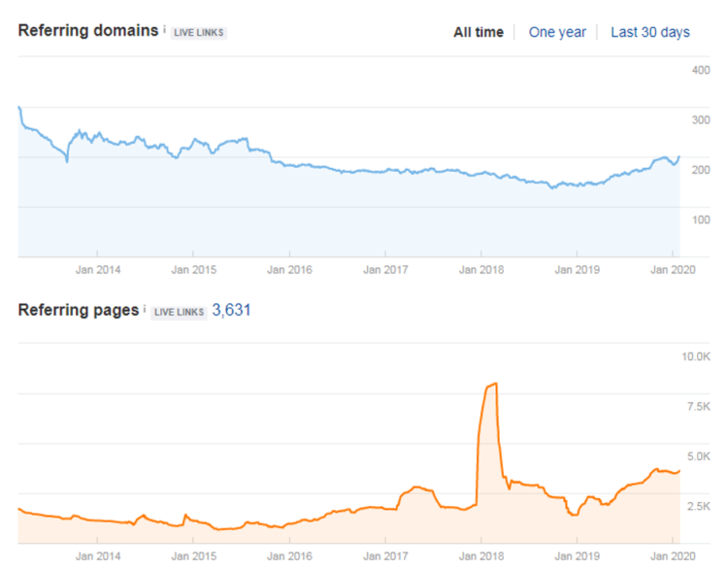Click the Jan 2018 marker on pages chart
The height and width of the screenshot is (571, 728).
pos(481,555)
